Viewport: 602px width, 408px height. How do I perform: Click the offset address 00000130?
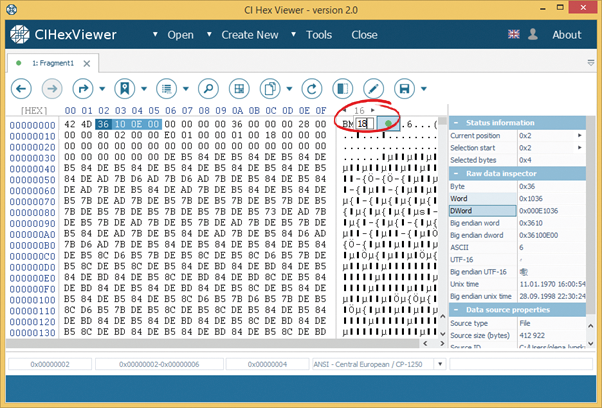pos(33,333)
